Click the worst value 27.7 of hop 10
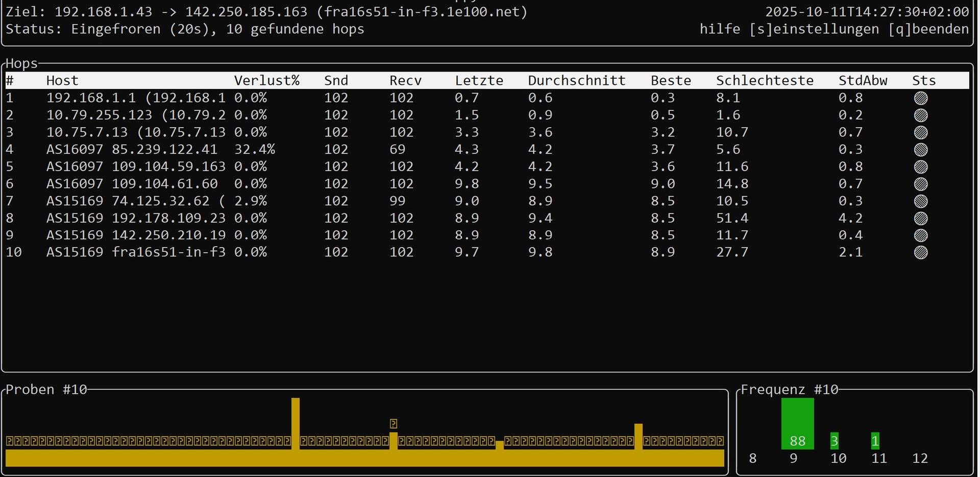The image size is (980, 477). coord(732,252)
